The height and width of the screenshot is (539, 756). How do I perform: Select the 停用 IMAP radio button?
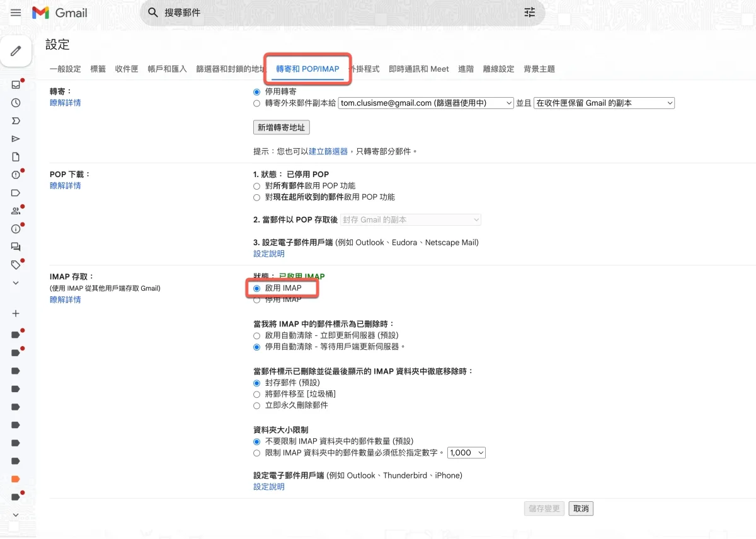[256, 300]
